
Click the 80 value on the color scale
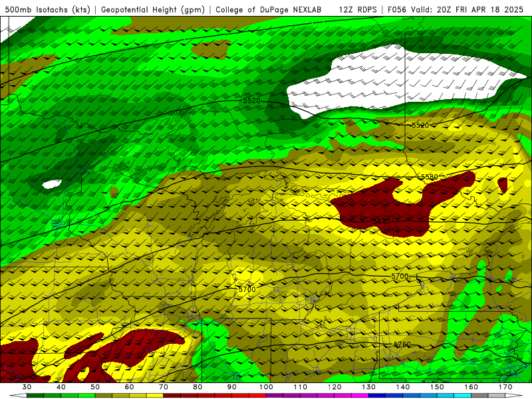[x=198, y=387]
